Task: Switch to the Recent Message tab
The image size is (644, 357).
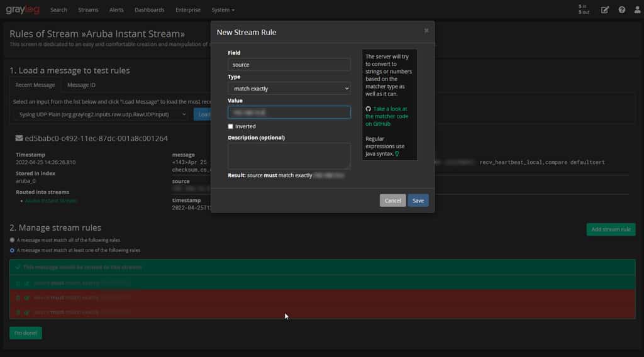Action: pos(35,85)
